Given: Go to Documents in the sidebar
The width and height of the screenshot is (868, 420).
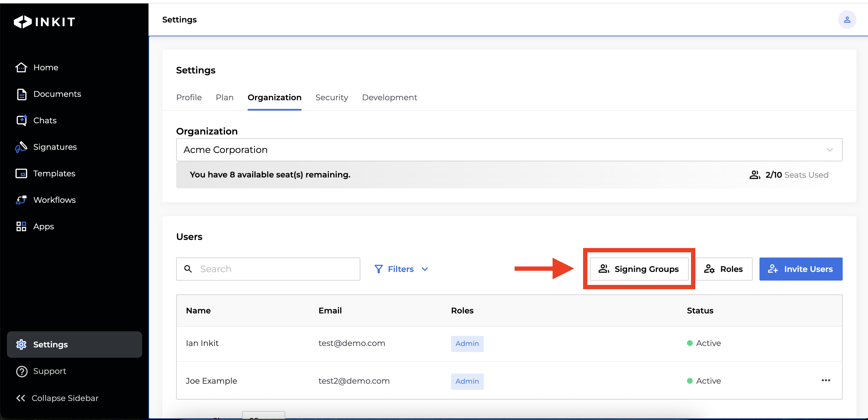Looking at the screenshot, I should pos(49,94).
